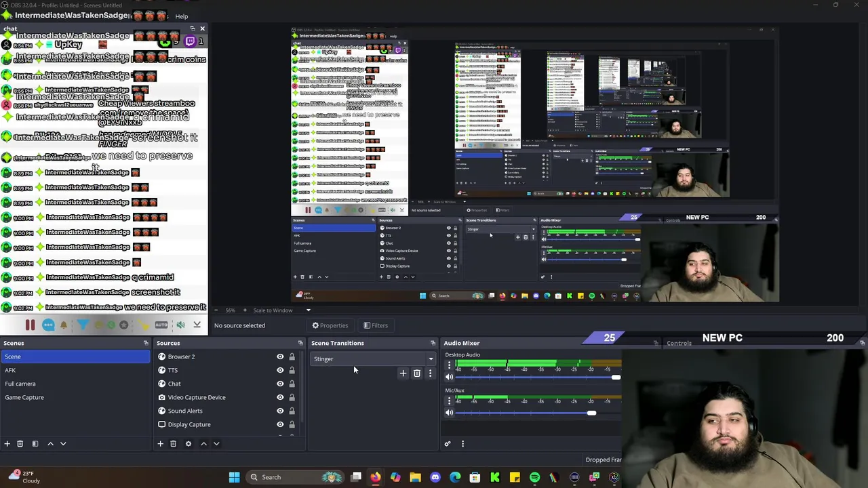Undock the Sources panel
The width and height of the screenshot is (868, 488).
[x=300, y=343]
